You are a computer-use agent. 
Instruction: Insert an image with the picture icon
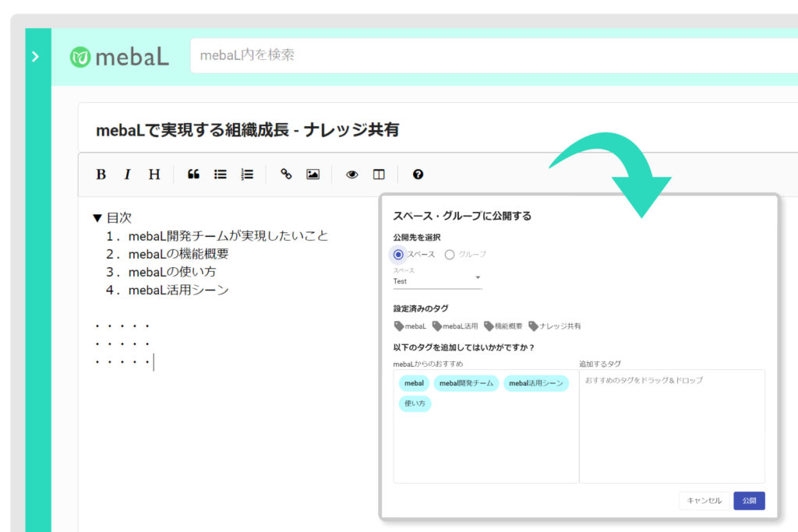coord(313,174)
